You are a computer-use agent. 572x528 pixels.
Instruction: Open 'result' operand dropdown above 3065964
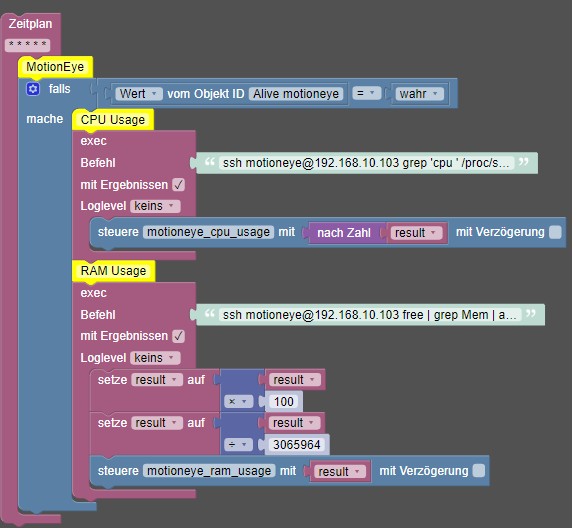click(x=295, y=423)
